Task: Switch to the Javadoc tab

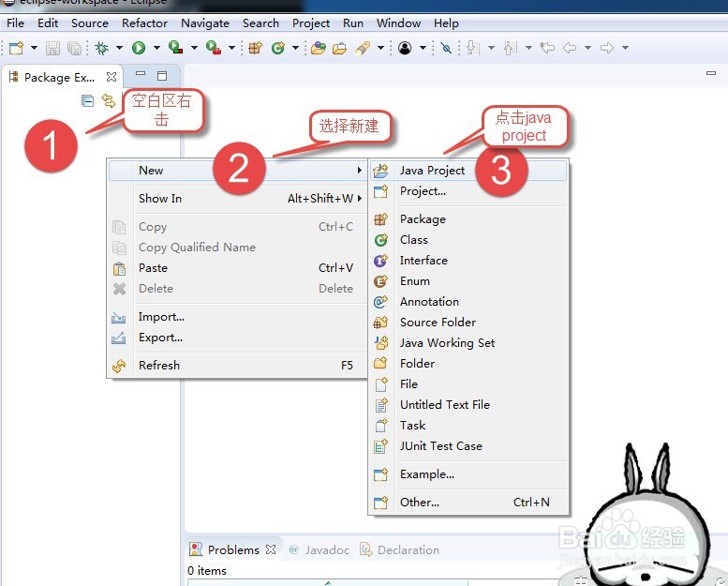Action: tap(319, 549)
